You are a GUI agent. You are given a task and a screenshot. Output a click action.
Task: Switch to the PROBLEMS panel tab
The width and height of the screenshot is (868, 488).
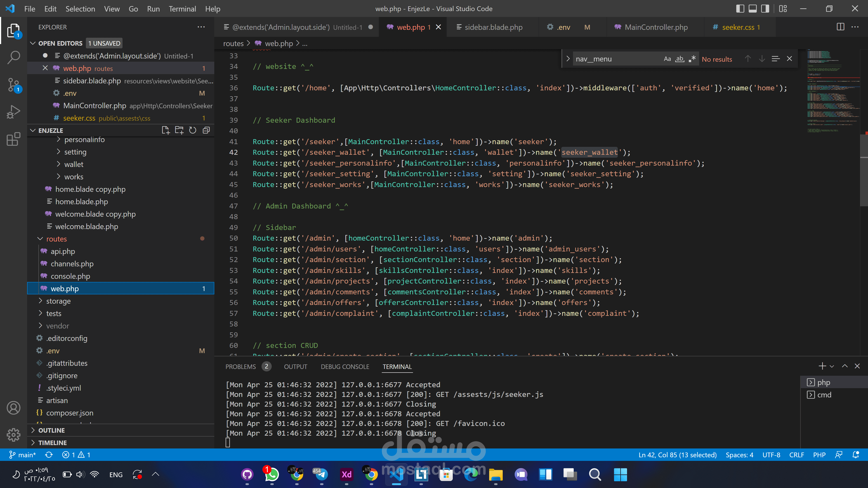click(x=241, y=366)
